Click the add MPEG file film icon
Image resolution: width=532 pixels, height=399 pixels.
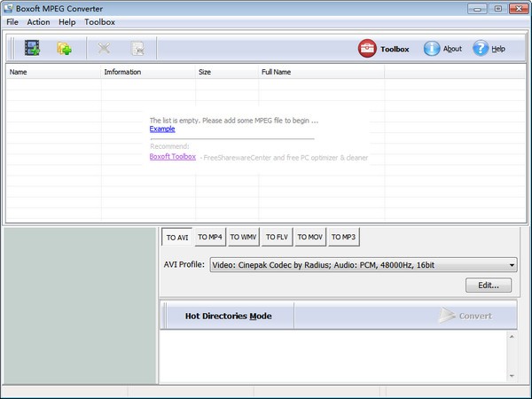pyautogui.click(x=33, y=49)
